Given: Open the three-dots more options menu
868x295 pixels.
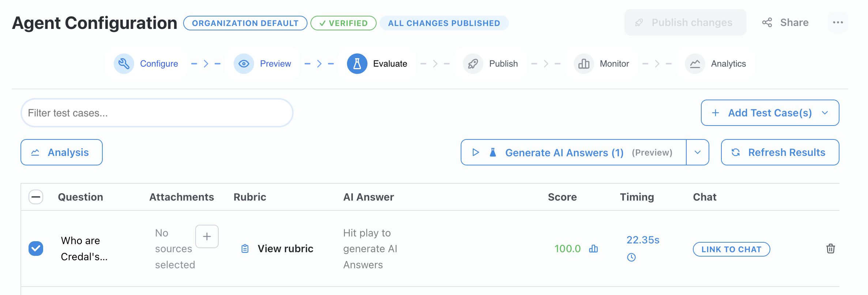Looking at the screenshot, I should click(x=838, y=22).
